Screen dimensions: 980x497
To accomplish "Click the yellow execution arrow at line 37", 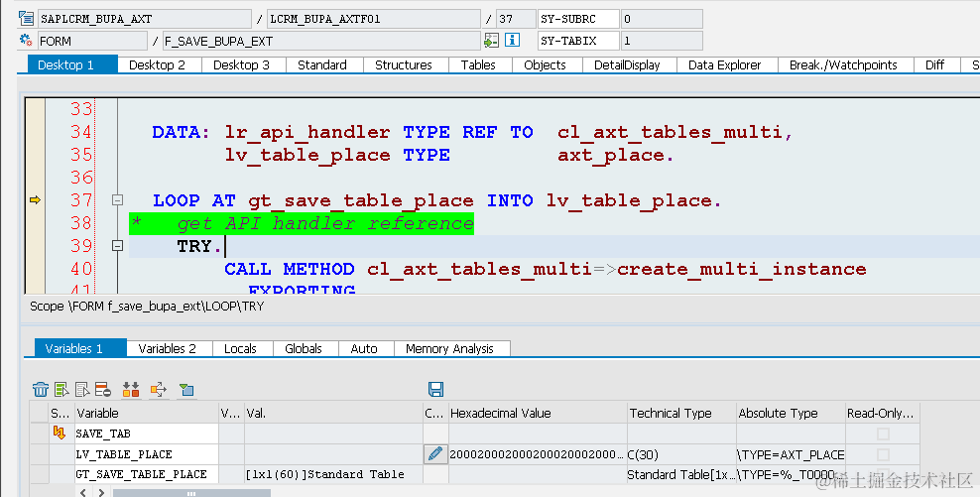I will pos(35,200).
